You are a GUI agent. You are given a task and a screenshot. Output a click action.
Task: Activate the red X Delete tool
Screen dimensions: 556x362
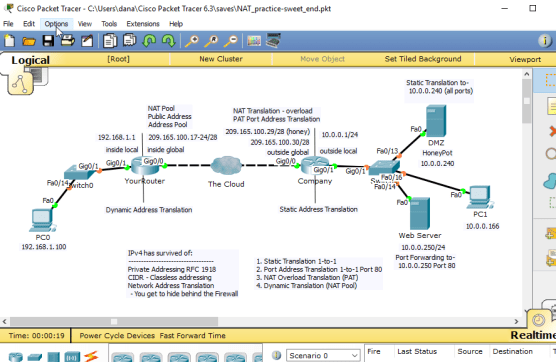[552, 131]
